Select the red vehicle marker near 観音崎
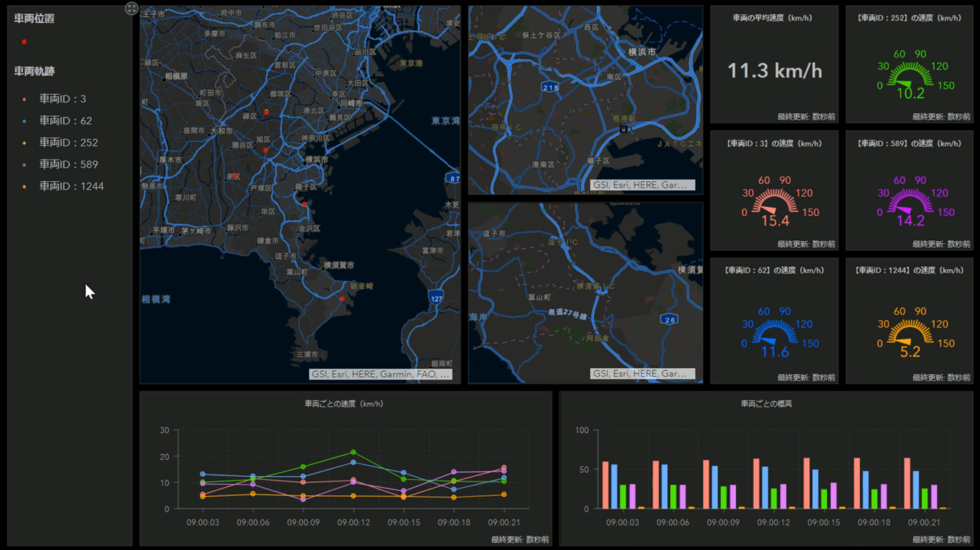 click(x=342, y=299)
